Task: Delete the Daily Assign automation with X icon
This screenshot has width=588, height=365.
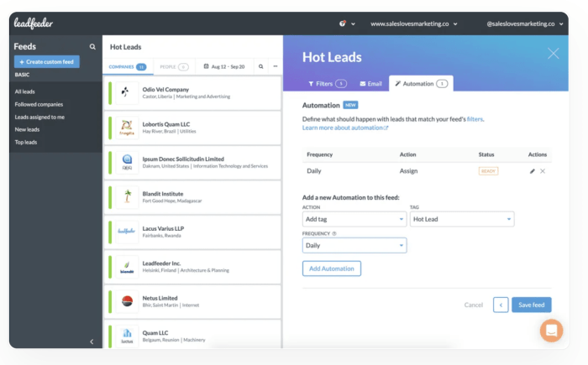Action: coord(543,171)
